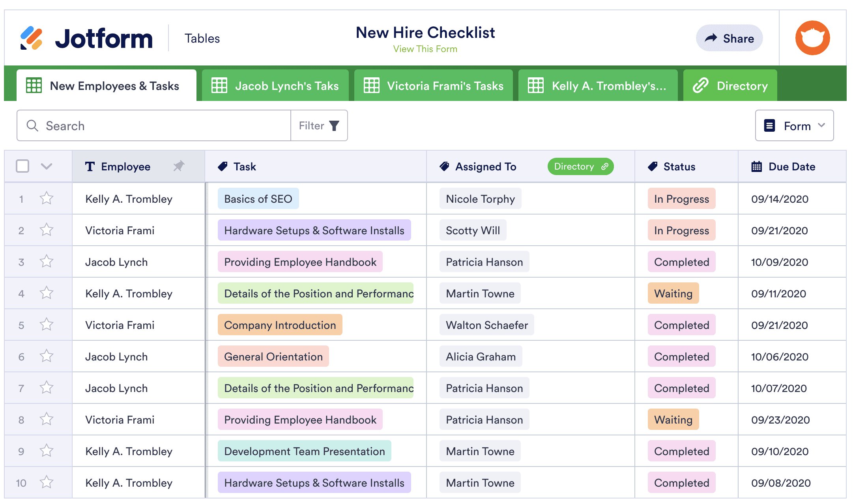853x504 pixels.
Task: Open the user avatar profile icon
Action: [x=812, y=38]
